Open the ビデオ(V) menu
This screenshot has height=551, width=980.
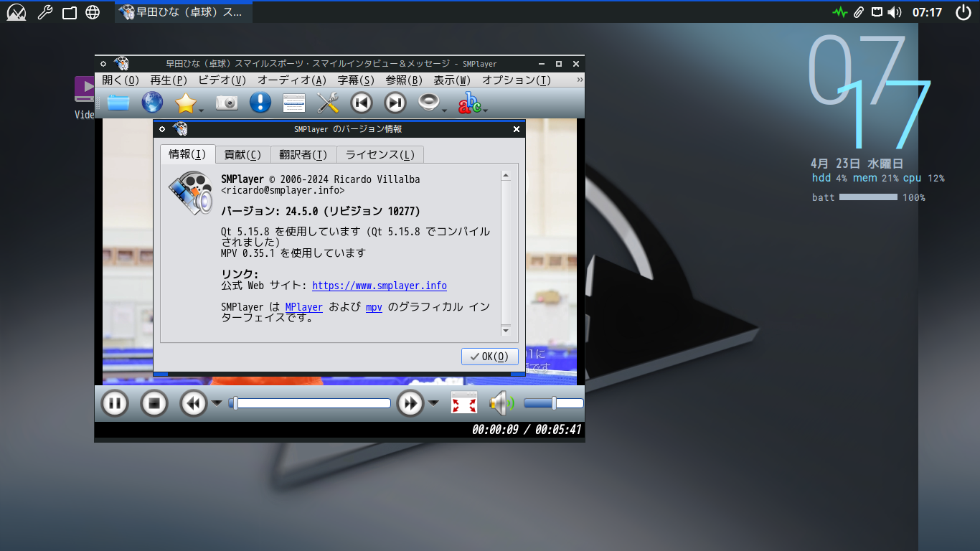click(222, 80)
